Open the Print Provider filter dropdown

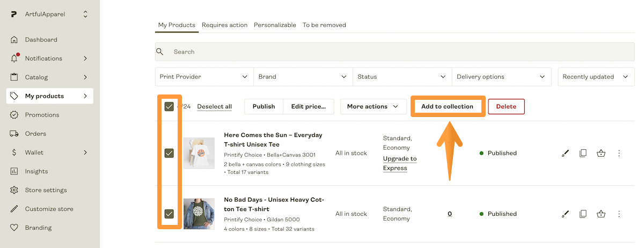point(204,77)
